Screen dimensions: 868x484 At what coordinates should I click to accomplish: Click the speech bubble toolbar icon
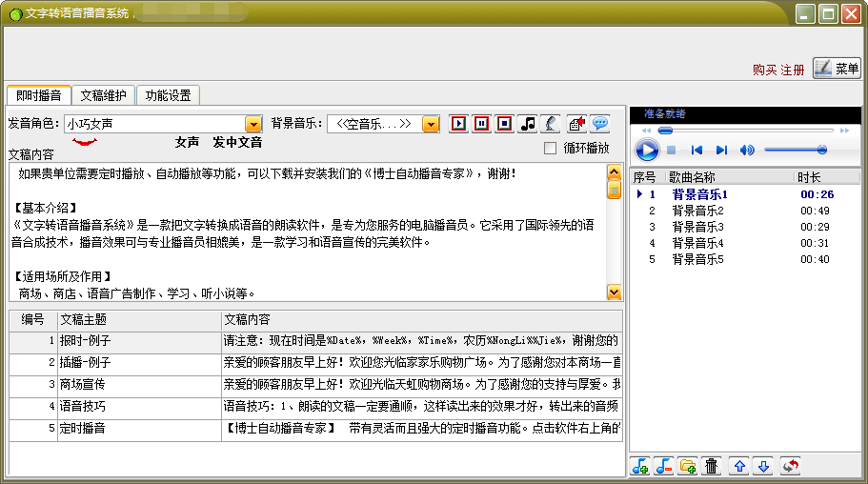pos(599,124)
